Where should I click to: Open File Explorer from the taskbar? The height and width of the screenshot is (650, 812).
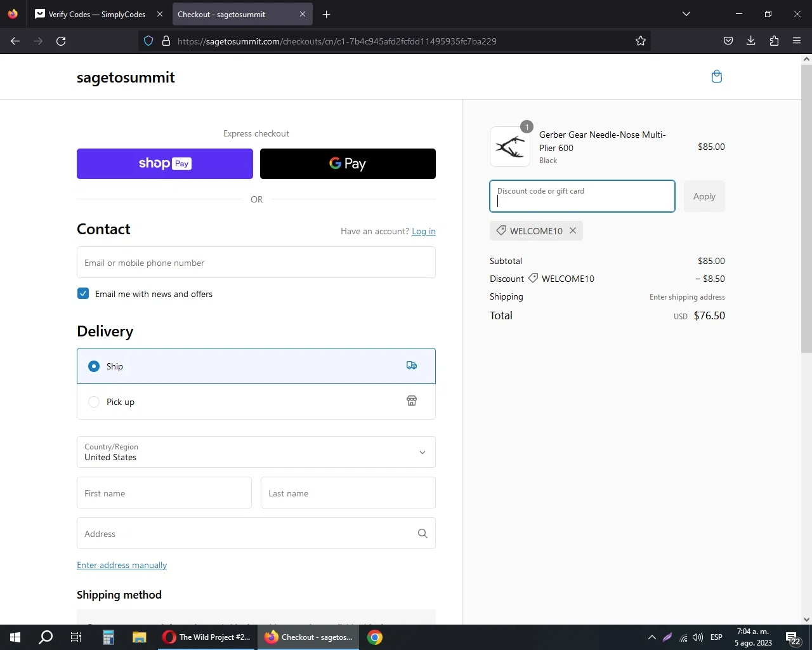[140, 637]
